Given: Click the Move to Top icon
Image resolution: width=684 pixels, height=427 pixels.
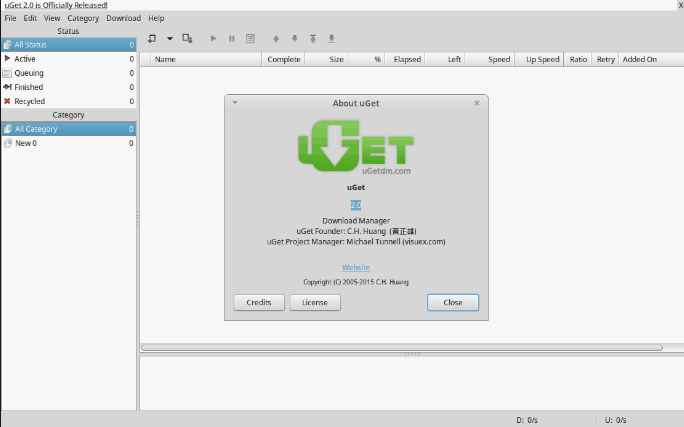Looking at the screenshot, I should tap(313, 39).
